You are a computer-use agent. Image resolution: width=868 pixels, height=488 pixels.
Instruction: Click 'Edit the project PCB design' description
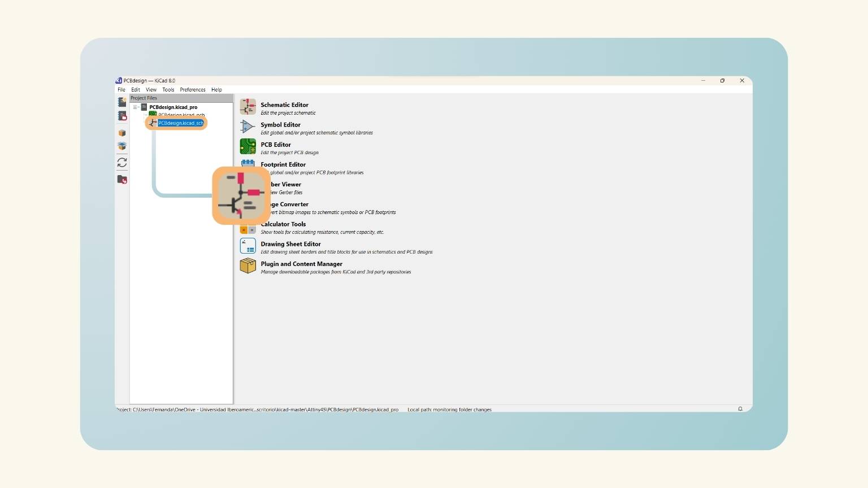pyautogui.click(x=289, y=152)
